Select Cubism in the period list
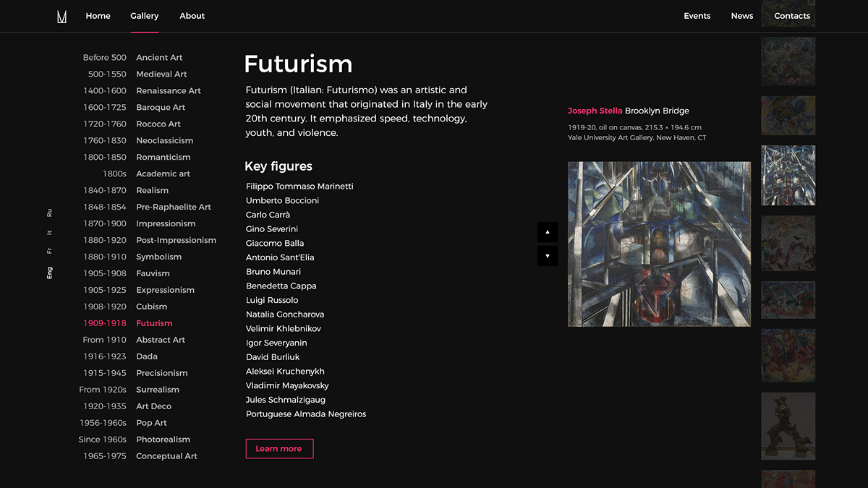The height and width of the screenshot is (488, 868). click(x=151, y=307)
